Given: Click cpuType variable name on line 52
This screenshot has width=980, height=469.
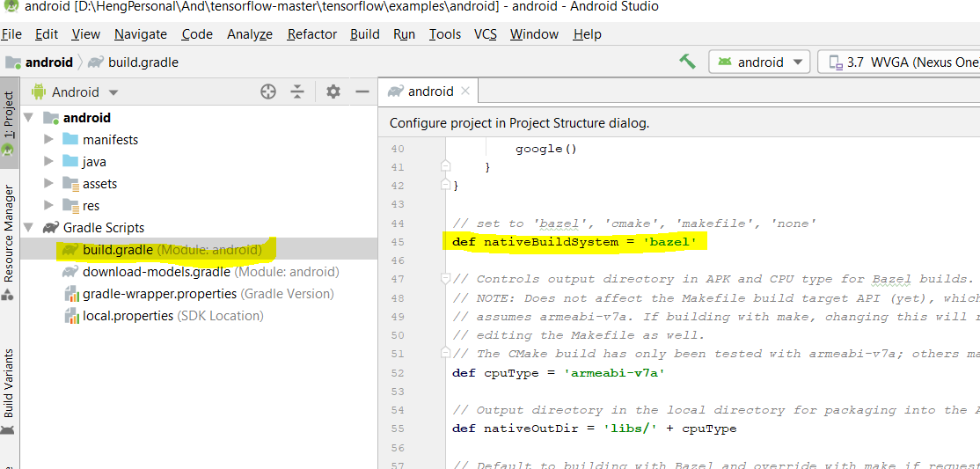Looking at the screenshot, I should tap(509, 373).
